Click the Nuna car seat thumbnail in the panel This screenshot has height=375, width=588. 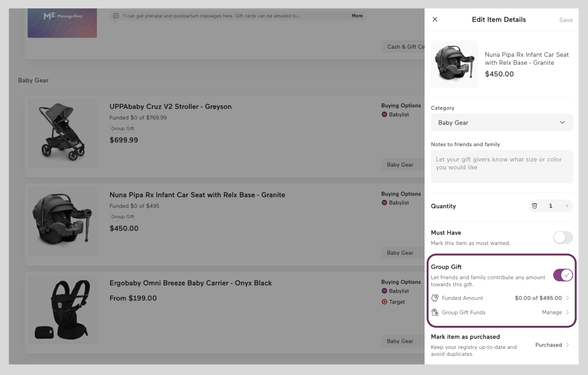[454, 64]
